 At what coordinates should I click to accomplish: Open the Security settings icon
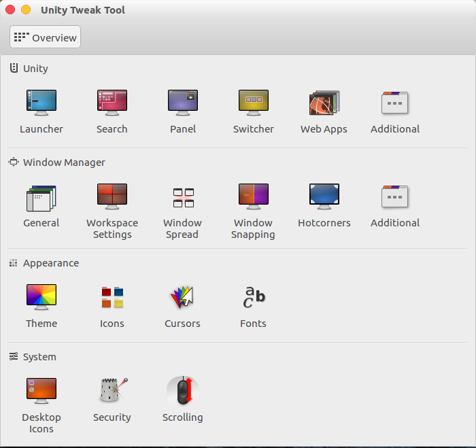(x=113, y=390)
